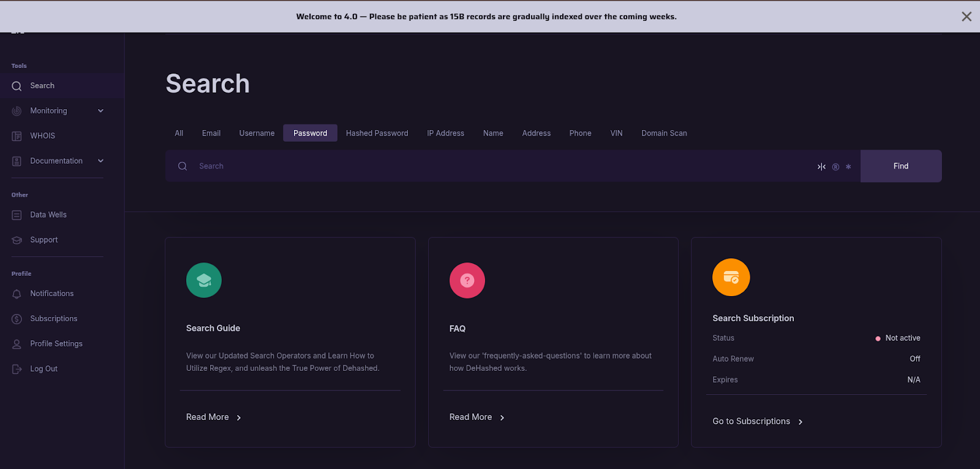Click the Support icon in sidebar
Screen dimensions: 980x469
click(x=17, y=240)
